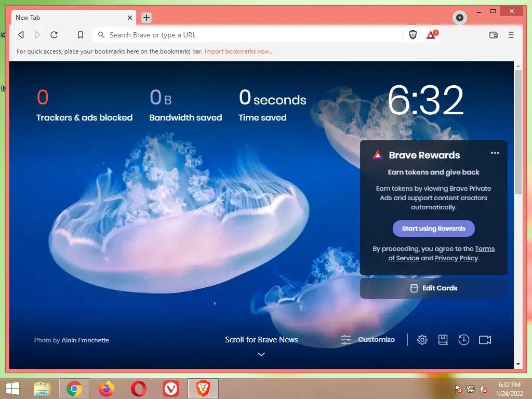Open Brave Rewards card options (three dots)

pos(495,153)
